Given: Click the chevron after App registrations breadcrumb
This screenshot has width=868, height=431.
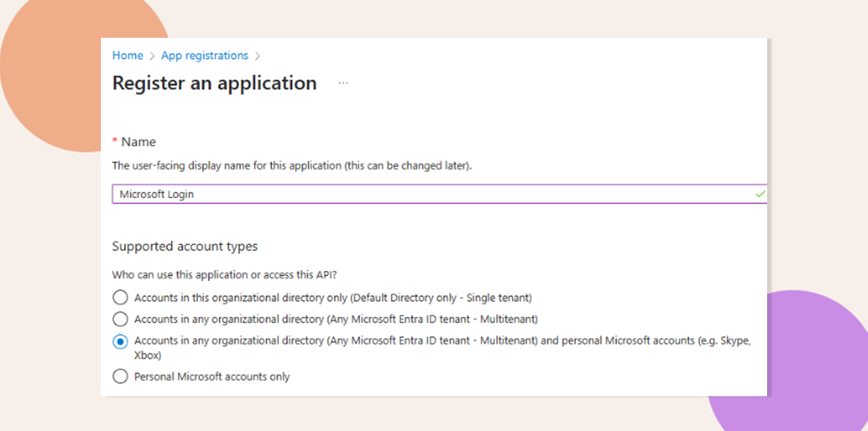Looking at the screenshot, I should pos(258,57).
